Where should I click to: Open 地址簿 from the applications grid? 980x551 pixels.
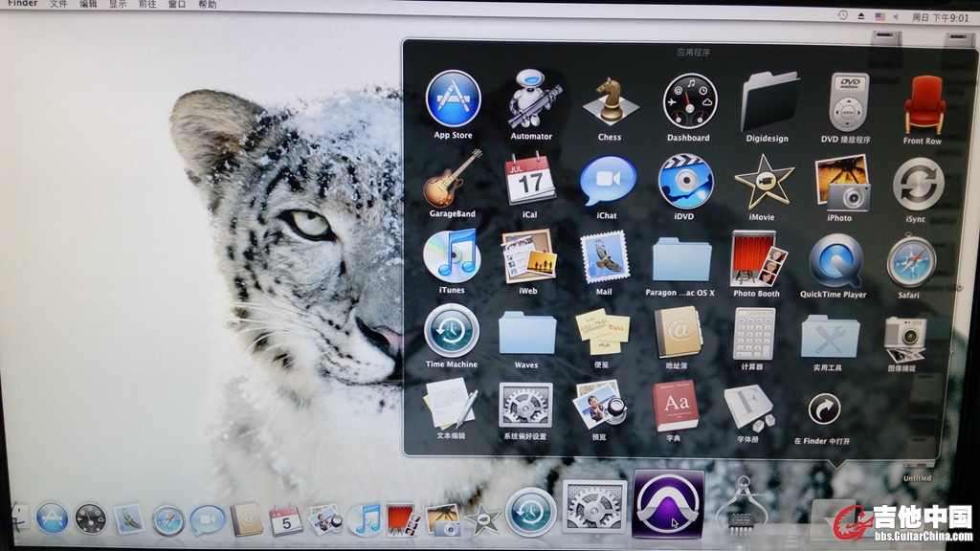[678, 334]
